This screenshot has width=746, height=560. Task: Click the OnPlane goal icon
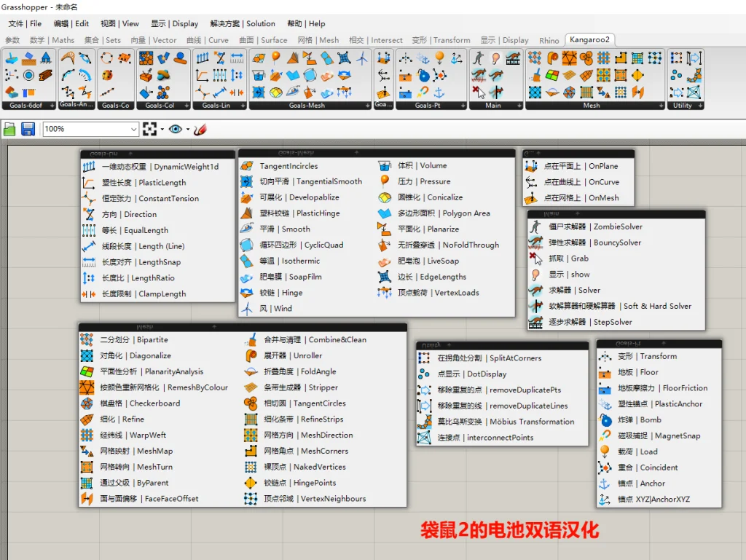pos(531,166)
